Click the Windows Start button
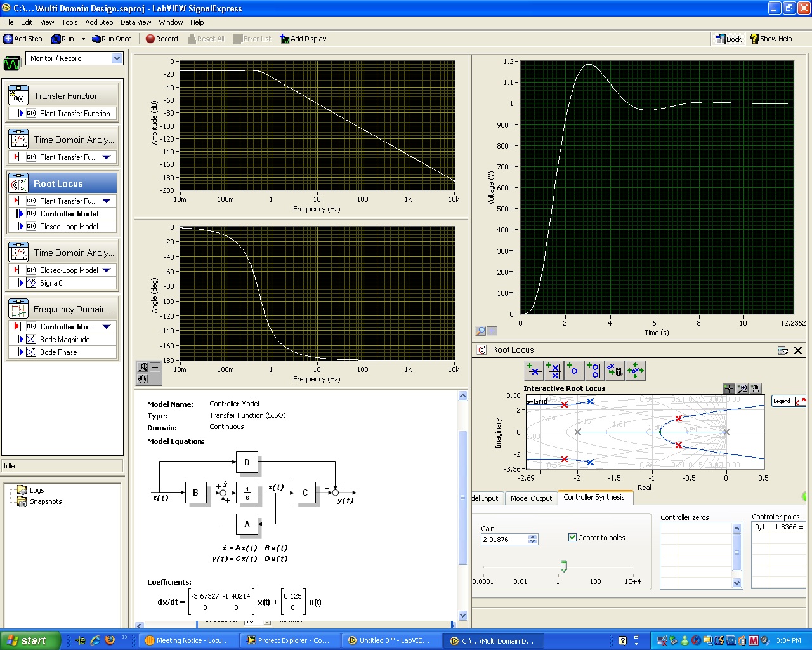This screenshot has height=650, width=812. [x=30, y=640]
